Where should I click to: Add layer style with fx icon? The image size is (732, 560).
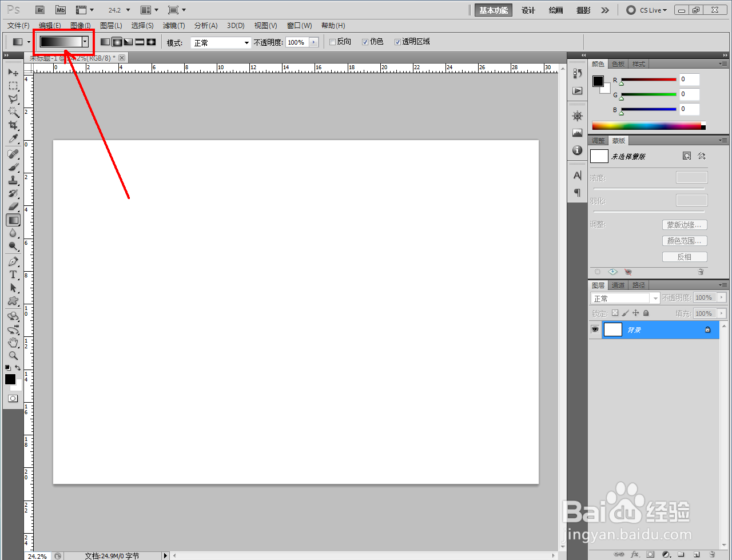[x=635, y=554]
